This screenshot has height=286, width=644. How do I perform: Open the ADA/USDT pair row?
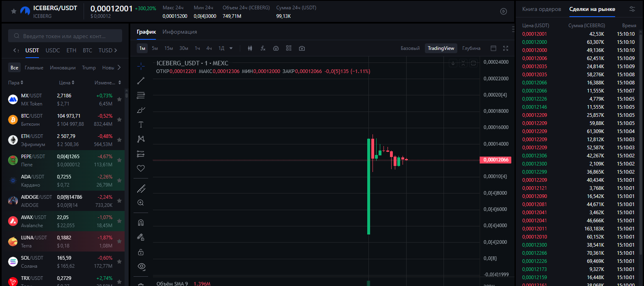(63, 181)
